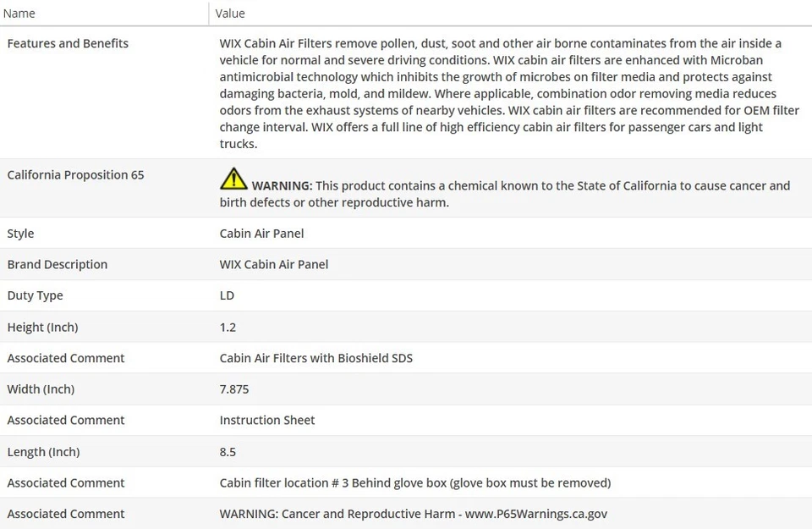Click the Brand Description label
The width and height of the screenshot is (812, 529).
pos(57,264)
